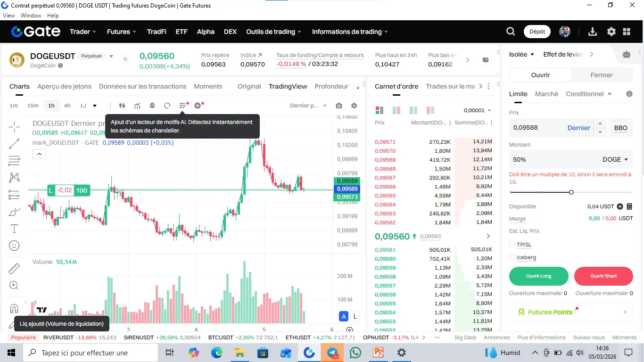644x362 pixels.
Task: Set price to Dernier link
Action: pyautogui.click(x=578, y=128)
